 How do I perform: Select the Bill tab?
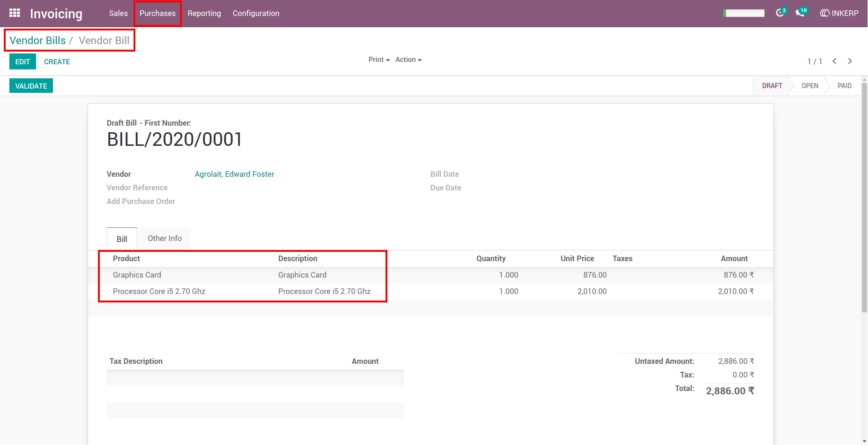[122, 239]
